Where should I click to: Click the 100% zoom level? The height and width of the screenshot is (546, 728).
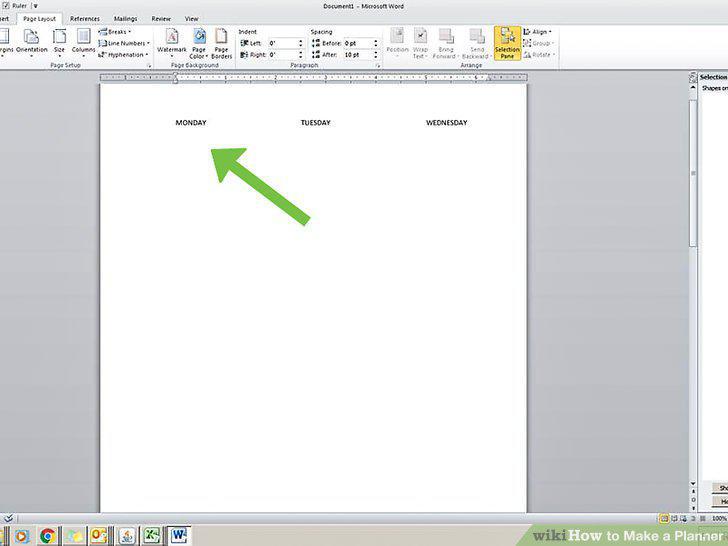click(x=719, y=519)
